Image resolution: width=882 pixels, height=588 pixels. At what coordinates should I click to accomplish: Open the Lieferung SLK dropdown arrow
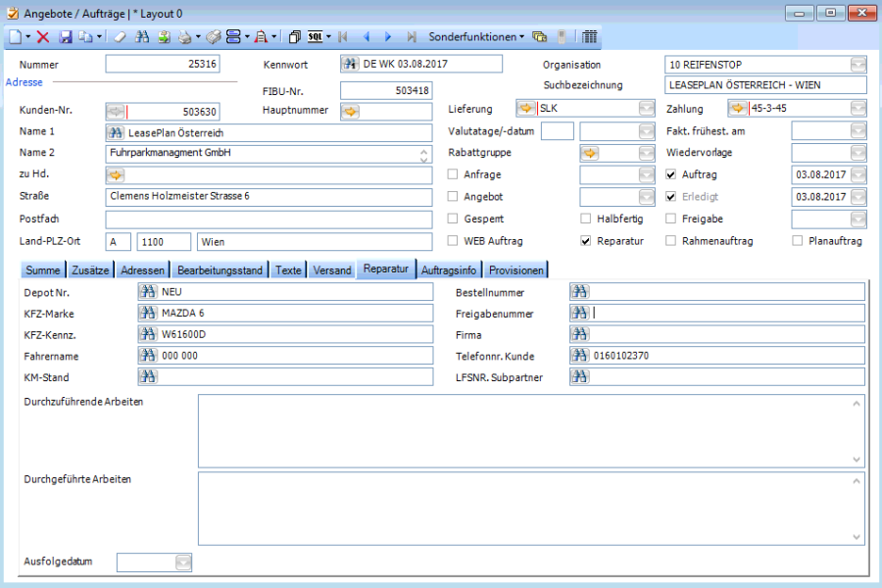pyautogui.click(x=646, y=109)
